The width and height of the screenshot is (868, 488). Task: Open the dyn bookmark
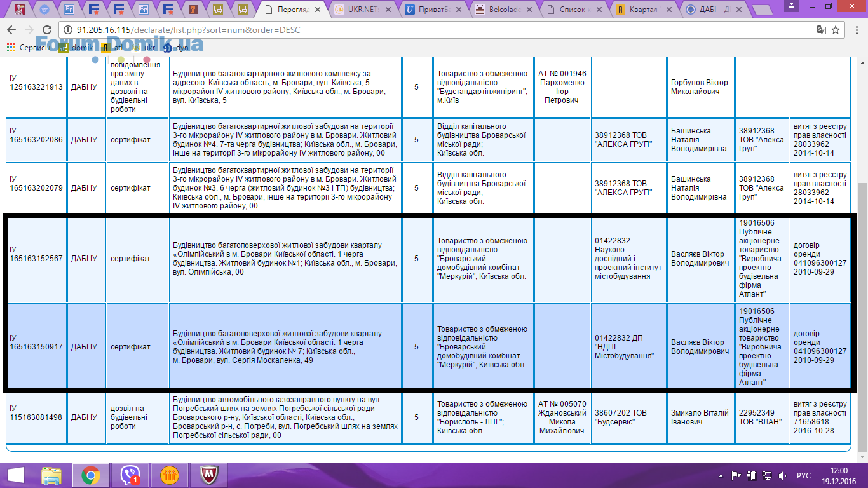[x=177, y=48]
